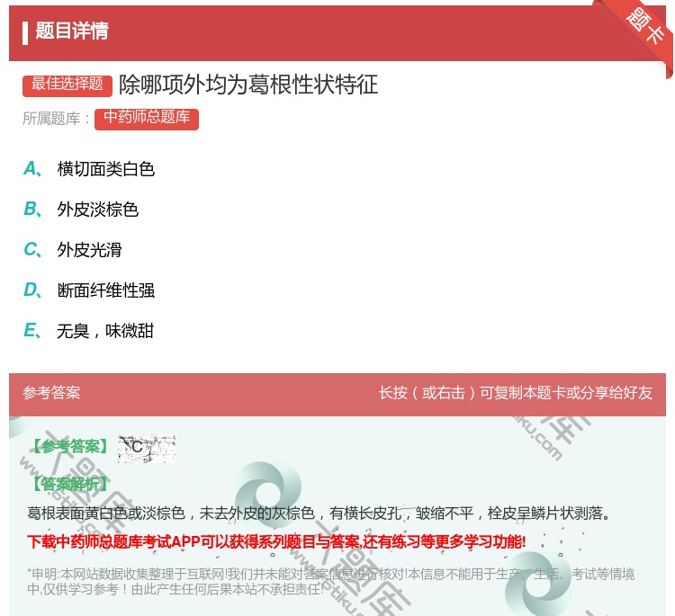Click the question title 除哪项外均为葛根性状特征

[x=248, y=85]
